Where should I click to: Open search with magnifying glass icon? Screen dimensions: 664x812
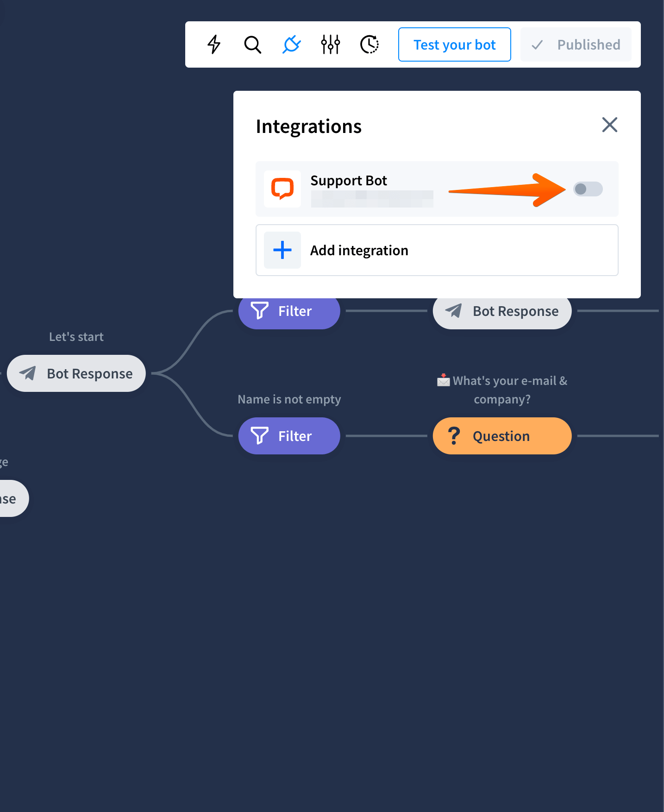(x=253, y=44)
